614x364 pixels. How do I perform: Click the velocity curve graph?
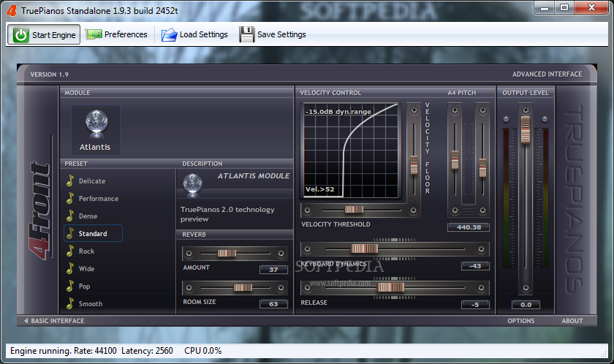point(352,151)
